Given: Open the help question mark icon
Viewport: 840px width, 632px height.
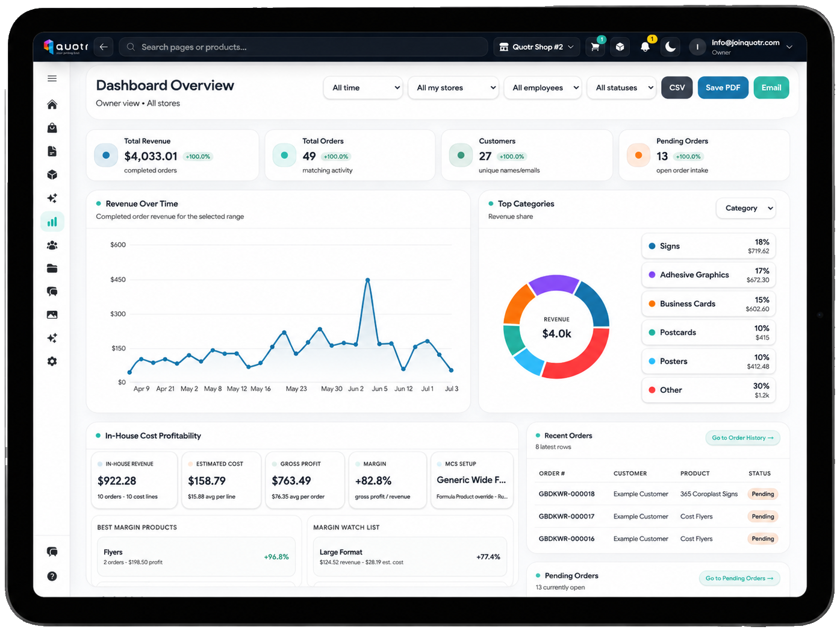Looking at the screenshot, I should [52, 577].
